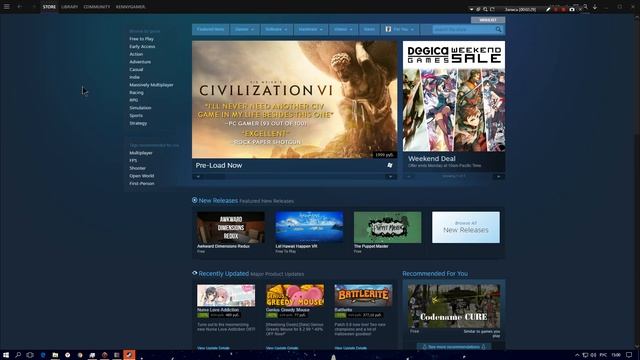Screen dimensions: 640x360
Task: Click the recorder overlay pencil draw icon
Action: tap(548, 9)
